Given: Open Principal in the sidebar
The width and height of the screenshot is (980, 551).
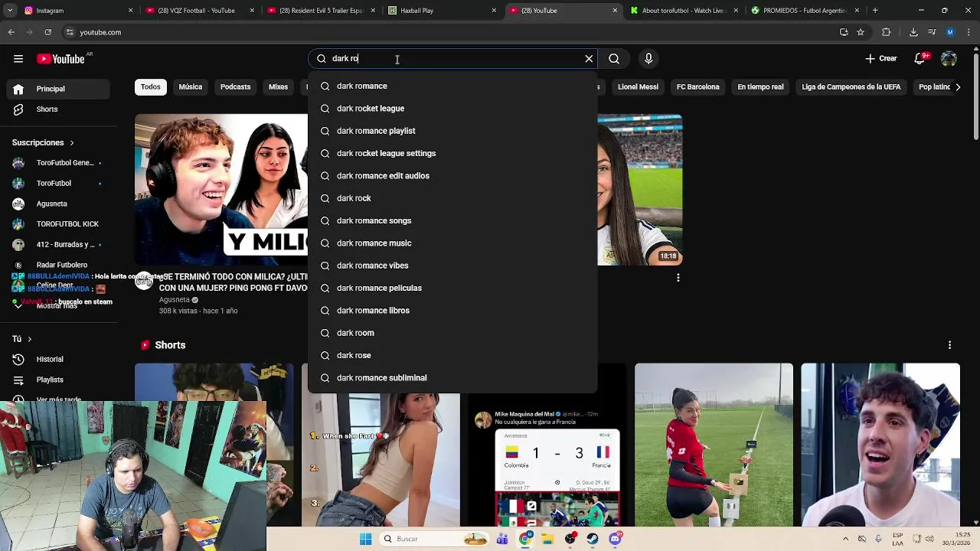Looking at the screenshot, I should (57, 89).
